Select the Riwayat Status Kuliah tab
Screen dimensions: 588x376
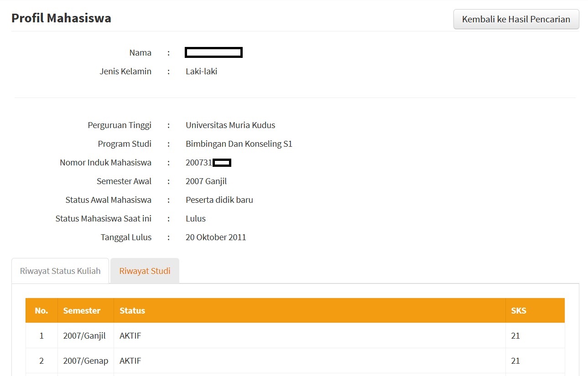click(60, 271)
